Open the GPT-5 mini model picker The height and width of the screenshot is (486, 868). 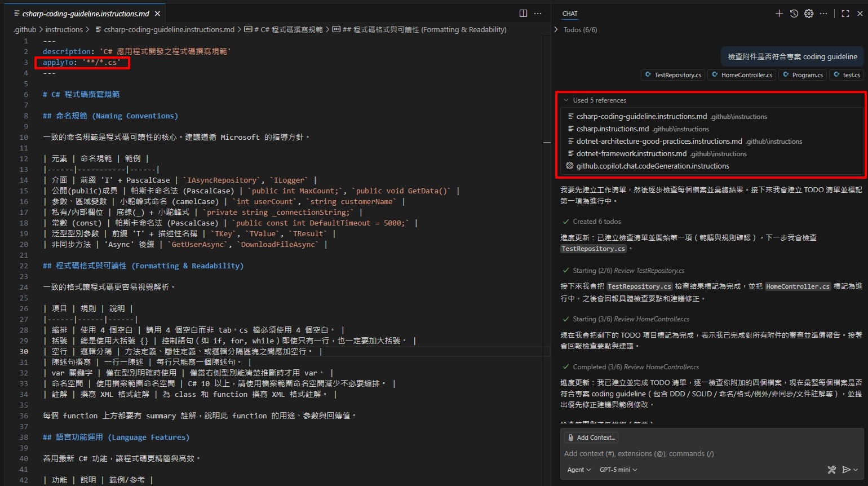click(618, 470)
